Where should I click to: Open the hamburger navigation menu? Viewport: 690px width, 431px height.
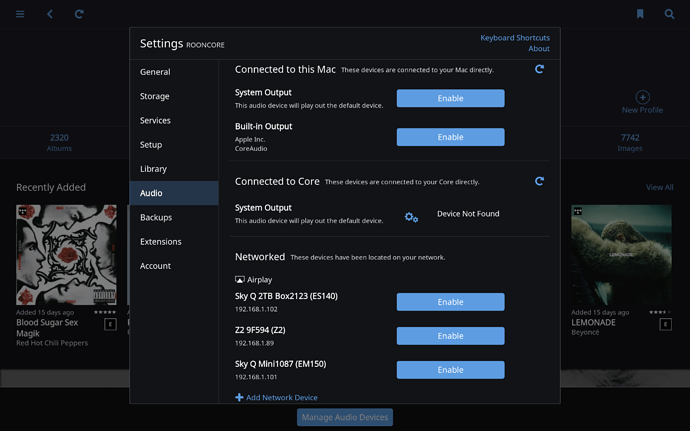(x=20, y=14)
